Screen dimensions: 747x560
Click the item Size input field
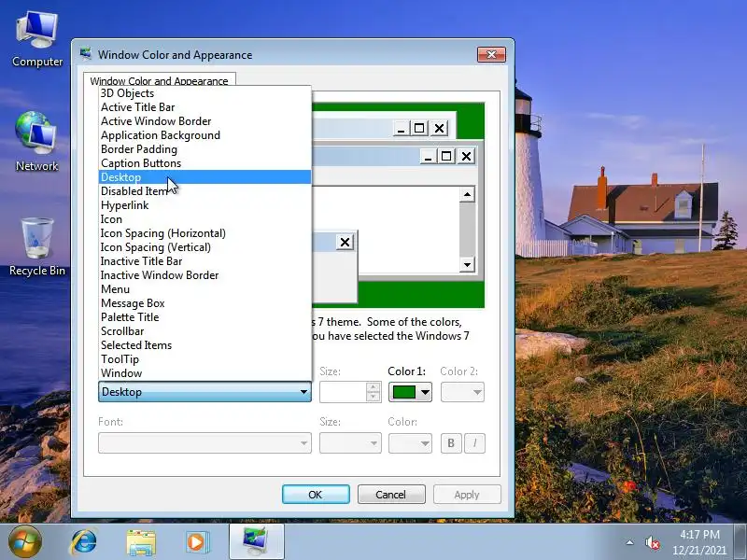[x=343, y=392]
